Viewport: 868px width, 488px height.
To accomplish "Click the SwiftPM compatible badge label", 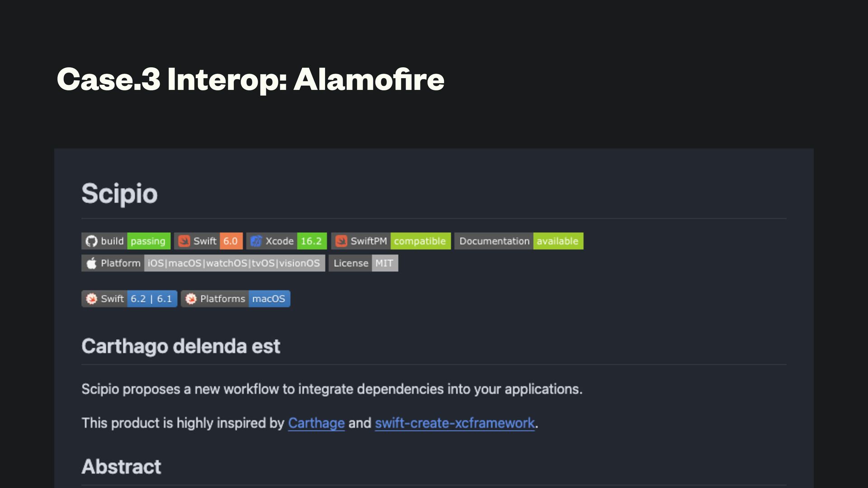I will pos(420,241).
